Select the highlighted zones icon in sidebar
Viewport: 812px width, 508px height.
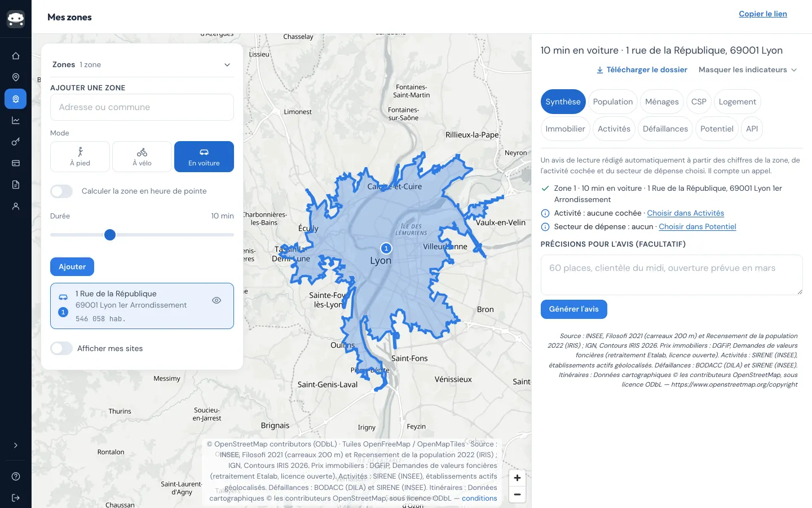pyautogui.click(x=16, y=99)
